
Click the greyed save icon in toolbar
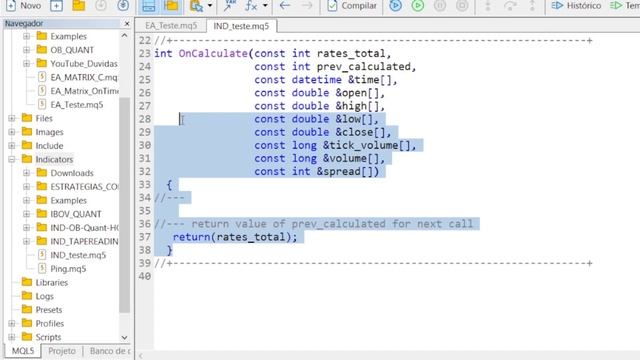[101, 5]
